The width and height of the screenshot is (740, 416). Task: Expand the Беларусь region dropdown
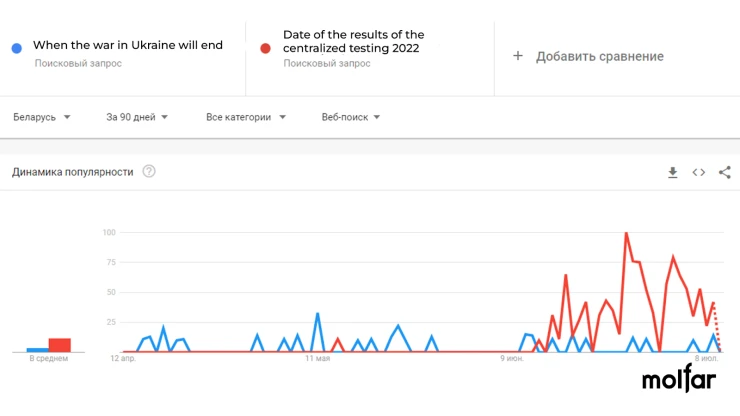point(42,117)
